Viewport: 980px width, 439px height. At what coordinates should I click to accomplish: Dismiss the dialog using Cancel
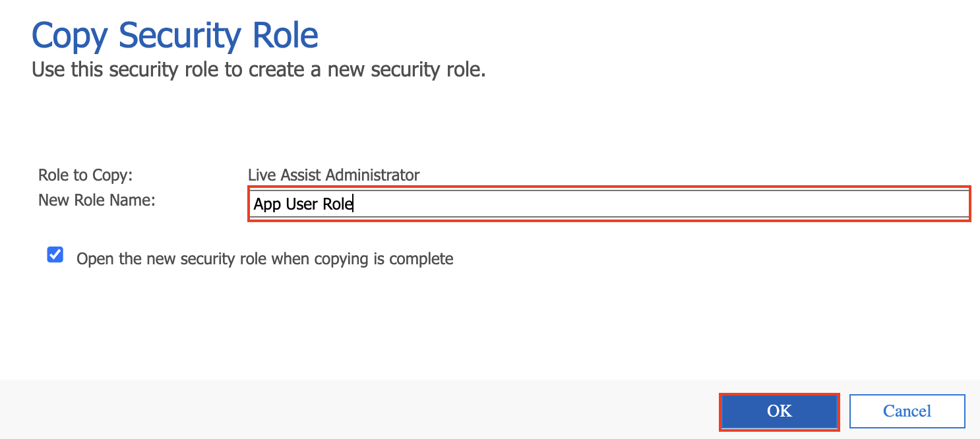(907, 411)
